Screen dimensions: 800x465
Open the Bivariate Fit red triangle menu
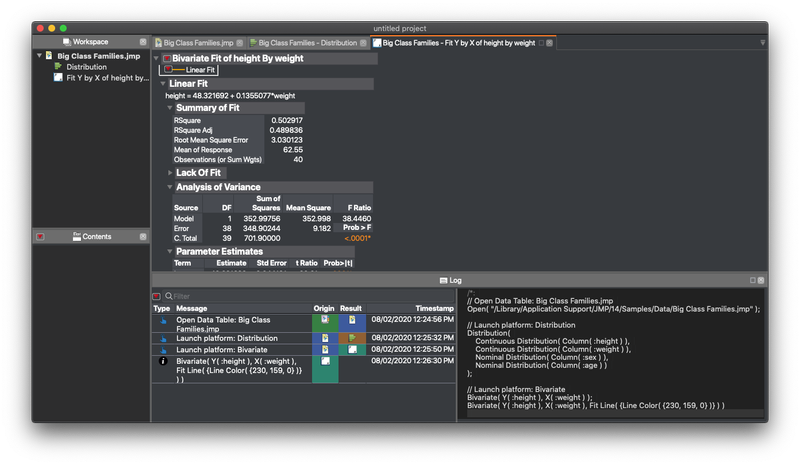167,59
